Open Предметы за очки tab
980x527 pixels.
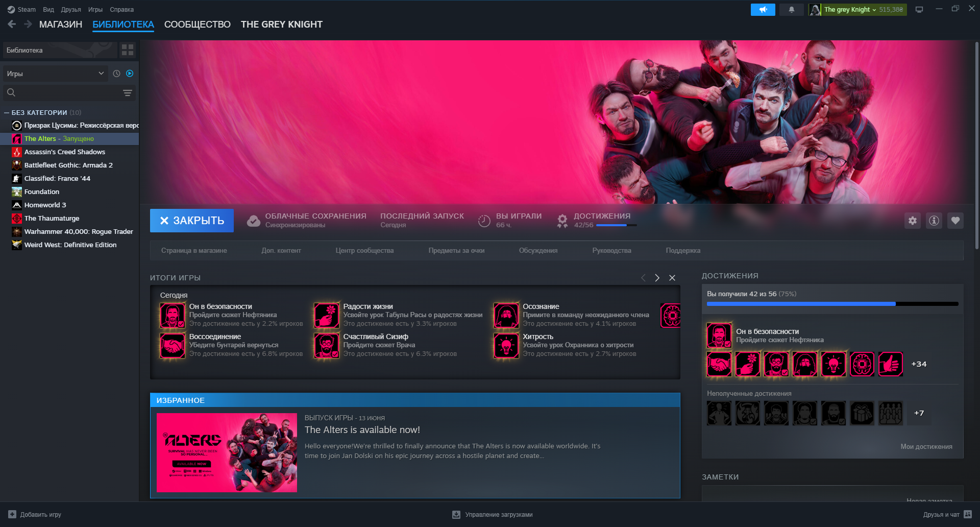pyautogui.click(x=456, y=251)
